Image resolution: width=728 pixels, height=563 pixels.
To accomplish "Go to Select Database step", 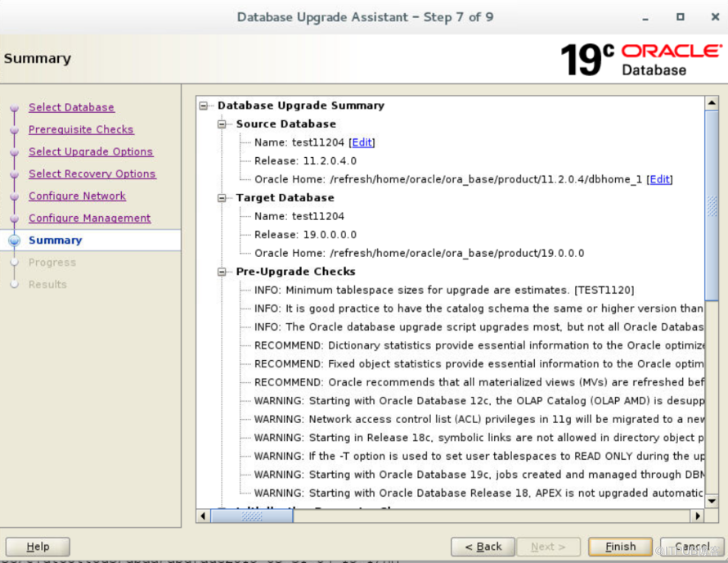I will point(71,107).
